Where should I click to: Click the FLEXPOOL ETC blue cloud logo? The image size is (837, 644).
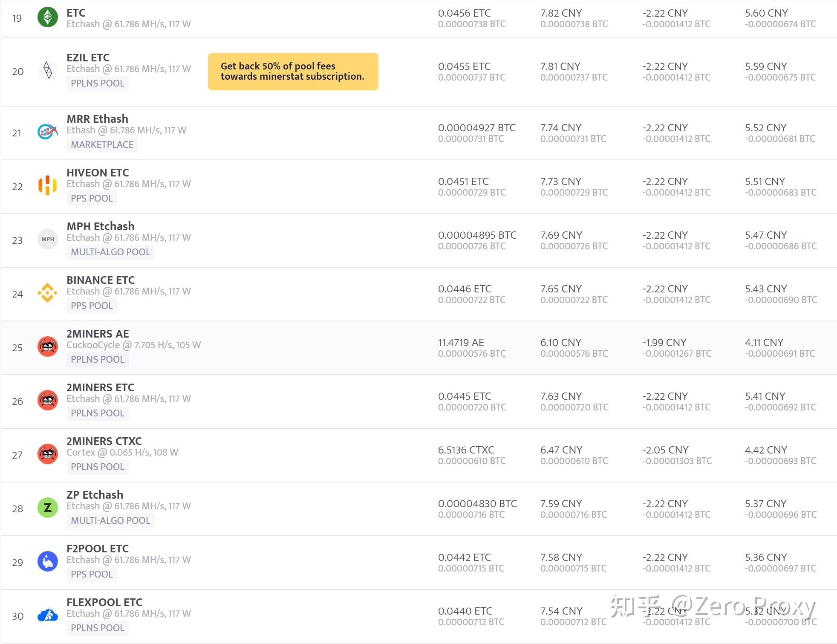48,615
